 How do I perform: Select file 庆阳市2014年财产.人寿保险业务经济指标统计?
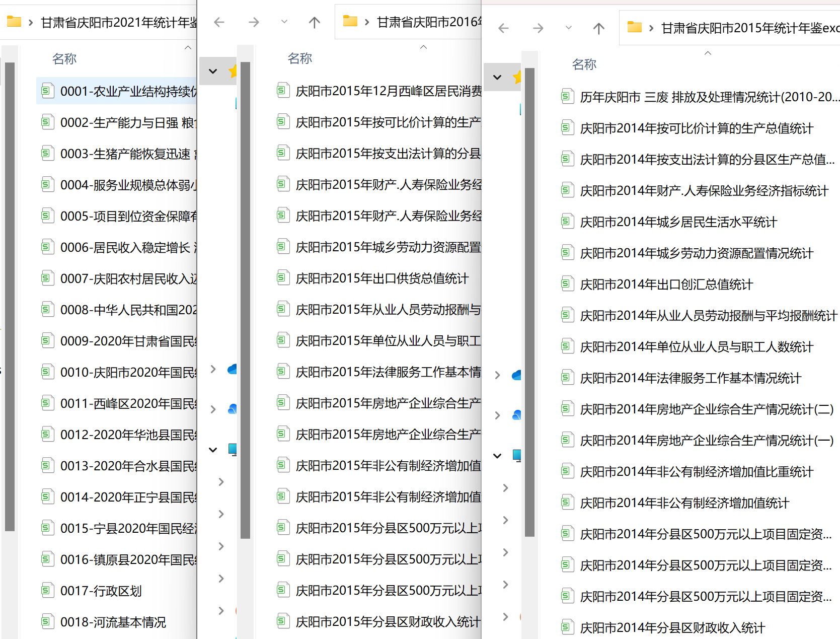pyautogui.click(x=704, y=191)
